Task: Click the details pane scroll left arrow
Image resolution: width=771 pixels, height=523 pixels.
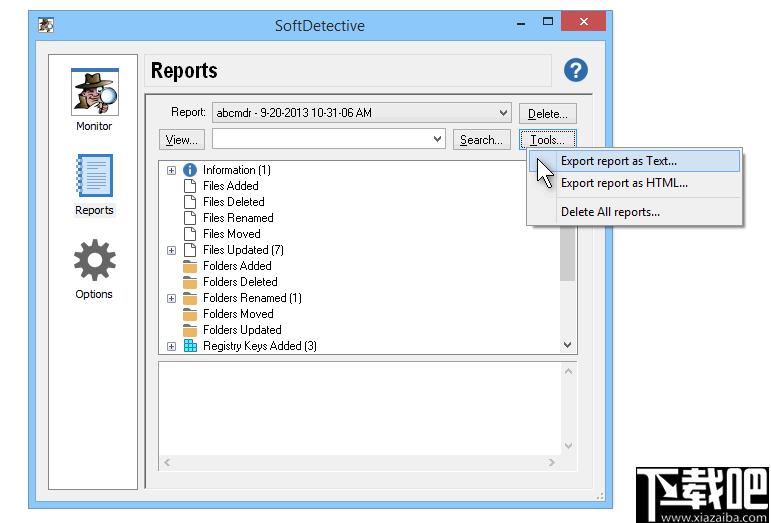Action: coord(167,462)
